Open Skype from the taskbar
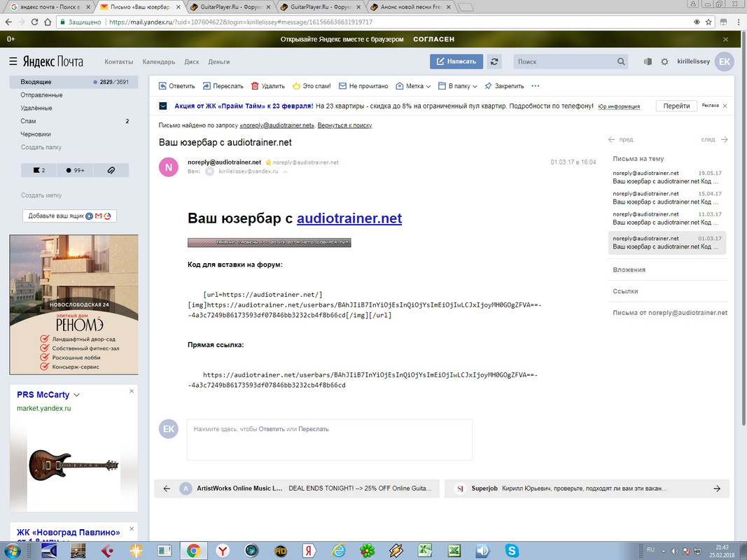Screen dimensions: 747x560 (512, 551)
